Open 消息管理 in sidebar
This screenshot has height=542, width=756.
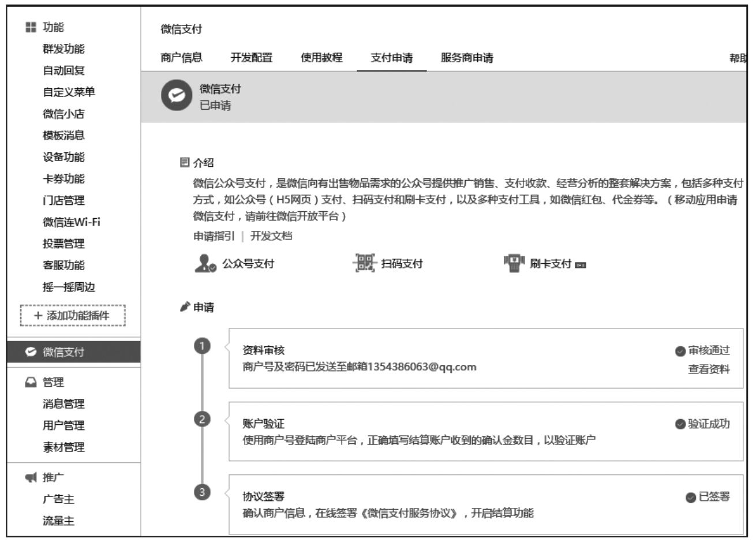63,403
